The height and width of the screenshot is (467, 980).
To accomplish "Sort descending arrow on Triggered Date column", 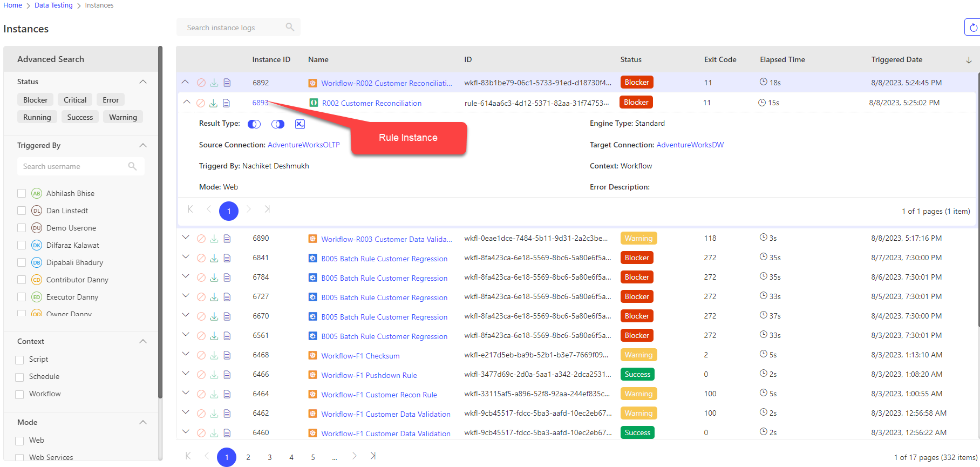I will (969, 60).
